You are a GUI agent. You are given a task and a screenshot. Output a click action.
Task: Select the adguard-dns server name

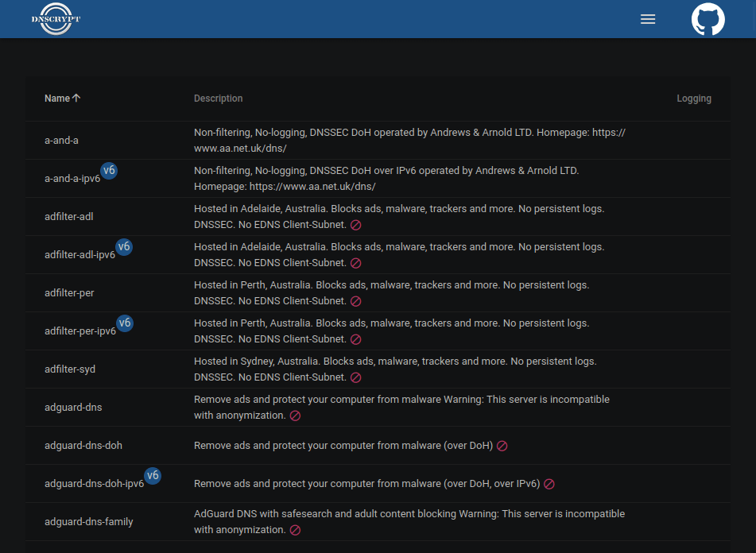(x=73, y=407)
